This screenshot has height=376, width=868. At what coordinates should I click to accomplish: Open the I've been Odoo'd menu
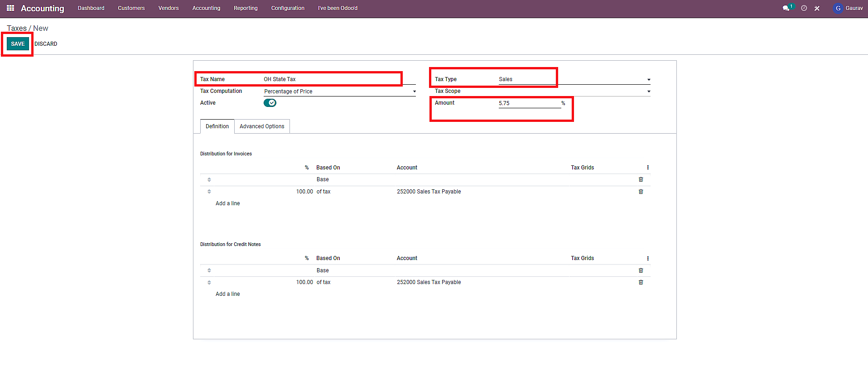coord(338,8)
